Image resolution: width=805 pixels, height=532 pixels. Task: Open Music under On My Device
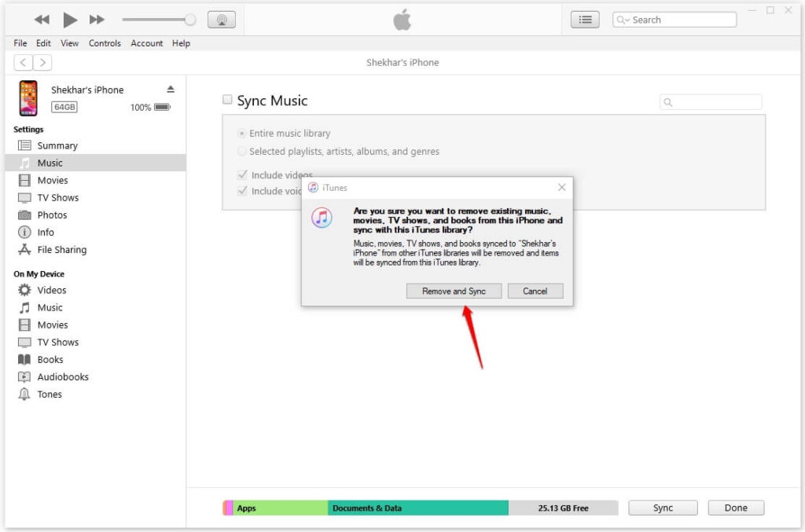[95, 308]
